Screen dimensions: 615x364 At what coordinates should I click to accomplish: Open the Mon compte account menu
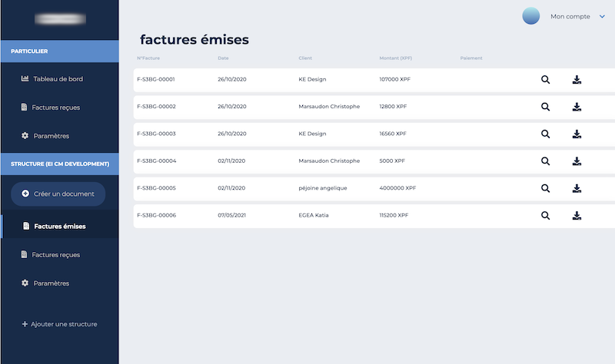[570, 16]
